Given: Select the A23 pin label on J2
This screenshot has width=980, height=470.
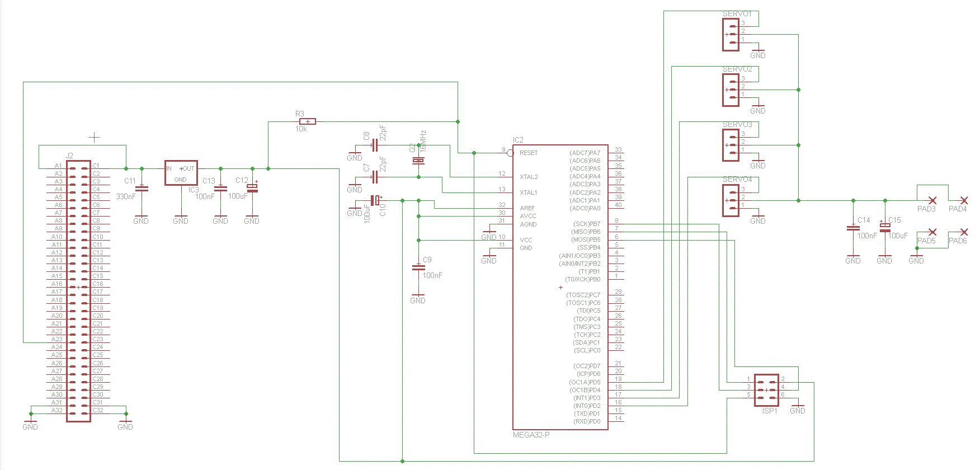Looking at the screenshot, I should tap(57, 340).
